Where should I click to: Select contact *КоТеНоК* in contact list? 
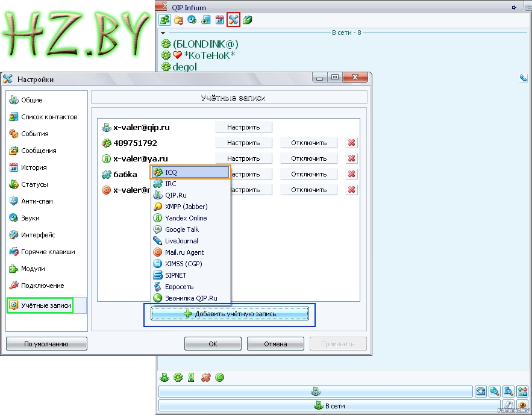coord(198,55)
